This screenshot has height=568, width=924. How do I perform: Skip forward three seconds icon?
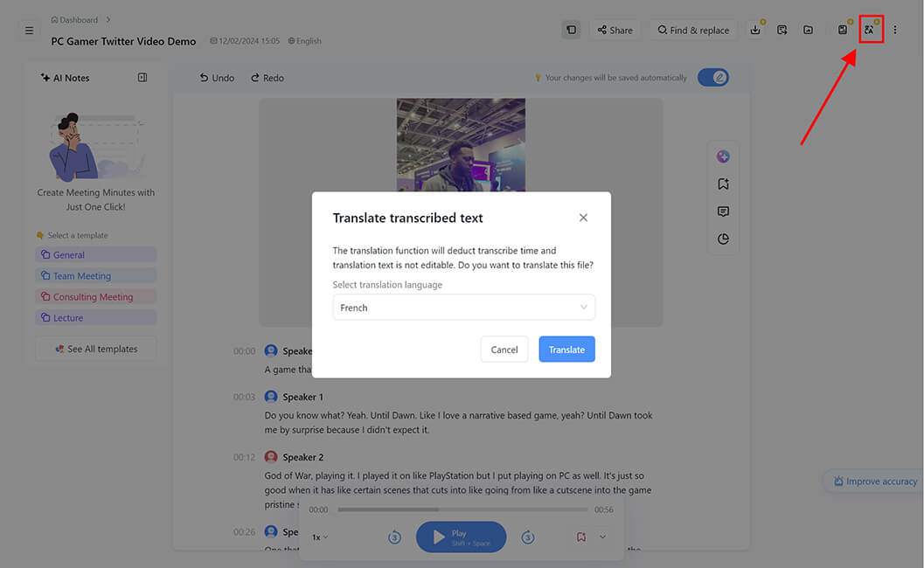527,537
